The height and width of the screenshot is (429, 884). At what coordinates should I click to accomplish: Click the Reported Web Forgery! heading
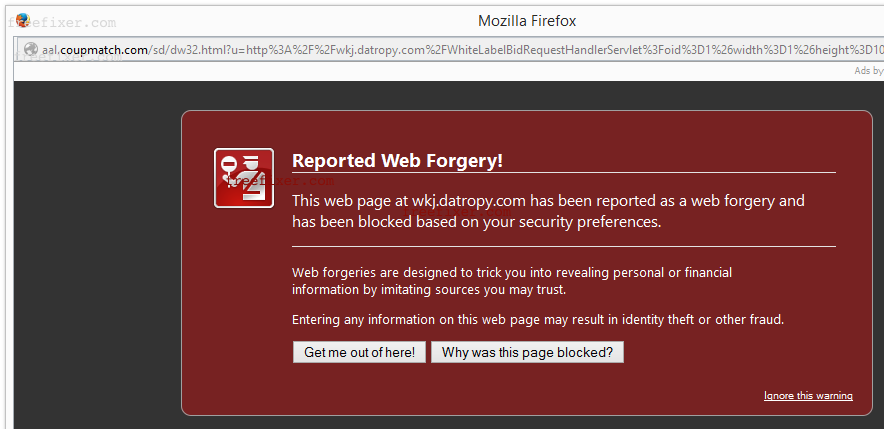tap(397, 161)
